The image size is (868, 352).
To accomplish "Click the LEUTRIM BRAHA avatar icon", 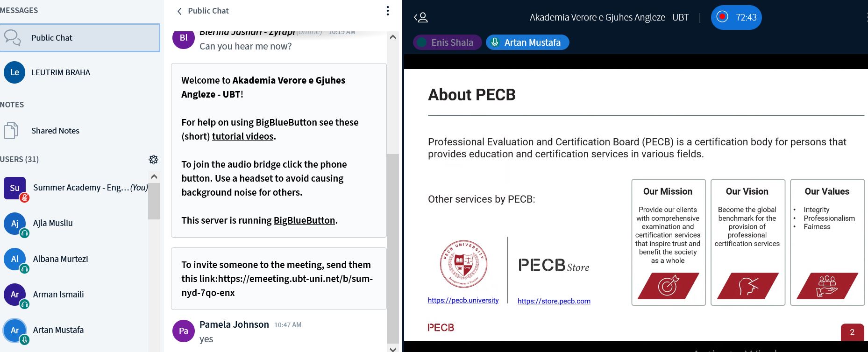I will [14, 72].
